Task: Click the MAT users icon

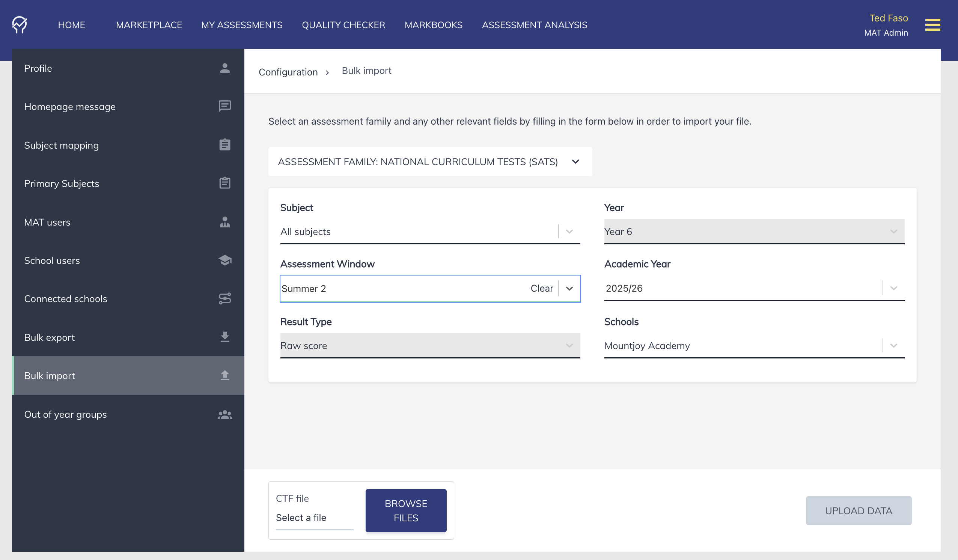Action: click(x=225, y=222)
